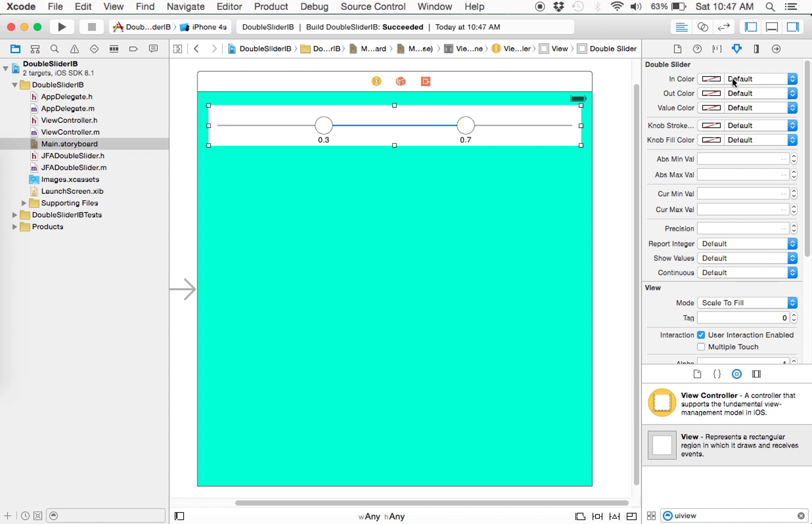Switch to the Version editor
The image size is (812, 524).
click(724, 27)
